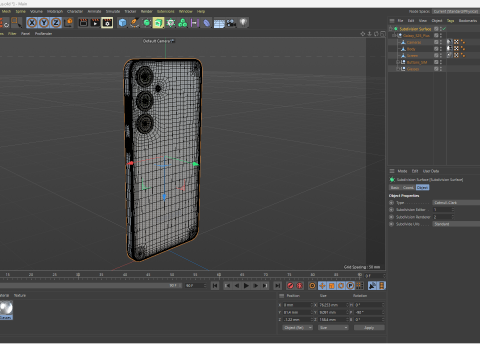Toggle the Y axis lock

tap(44, 23)
